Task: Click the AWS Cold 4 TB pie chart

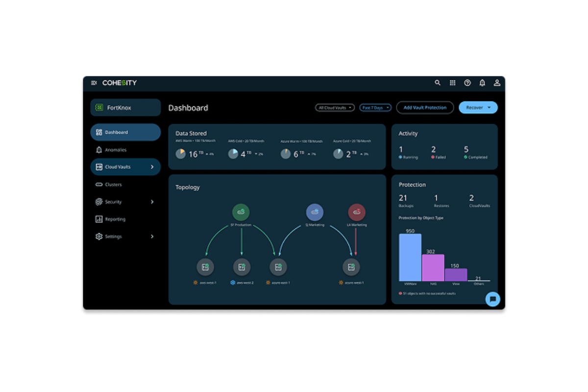Action: tap(233, 154)
